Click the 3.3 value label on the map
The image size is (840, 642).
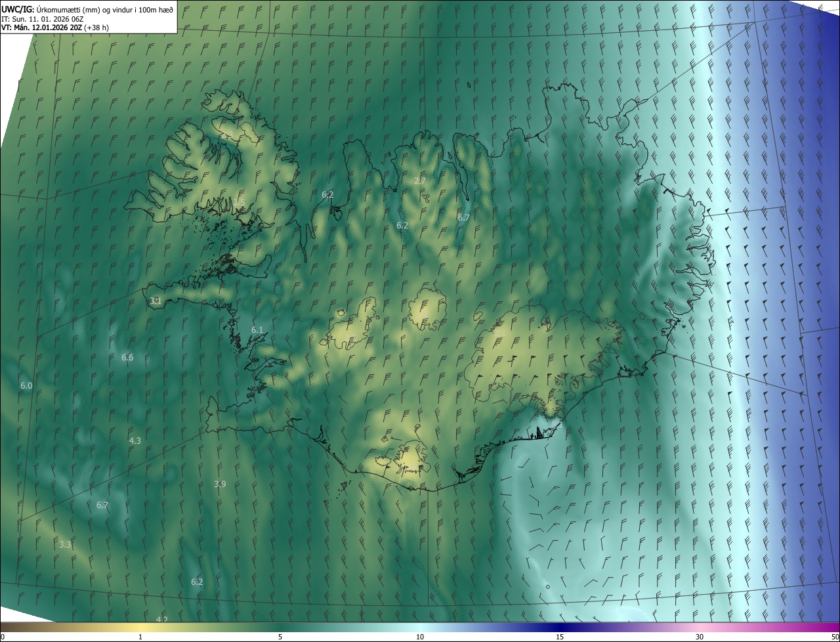pos(65,545)
